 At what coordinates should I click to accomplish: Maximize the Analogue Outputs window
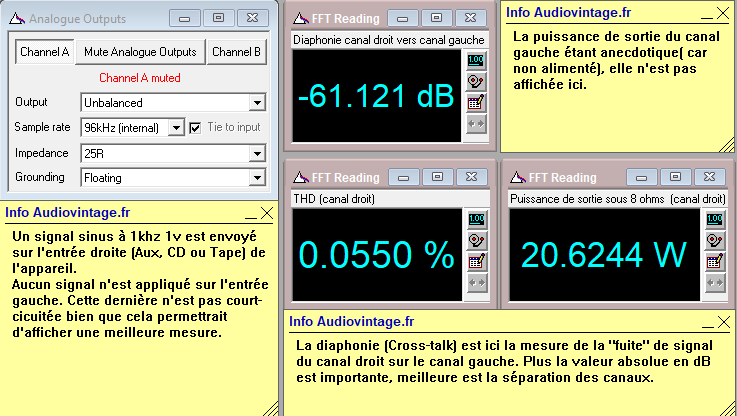pos(219,18)
